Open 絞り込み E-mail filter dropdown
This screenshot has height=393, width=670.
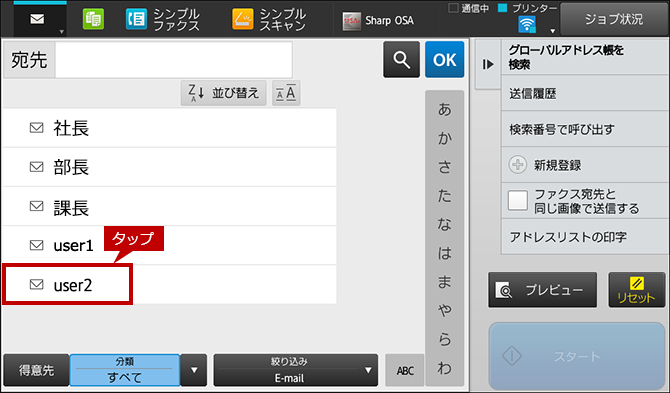[296, 370]
